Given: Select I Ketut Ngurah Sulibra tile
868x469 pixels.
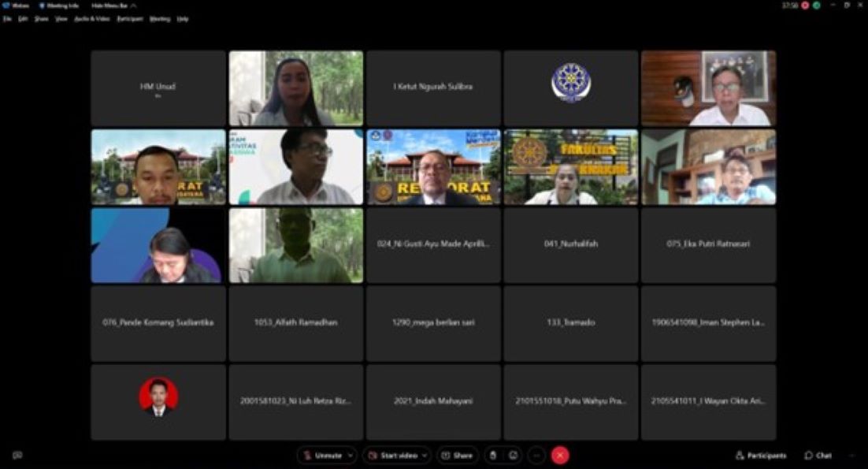Looking at the screenshot, I should pos(433,88).
